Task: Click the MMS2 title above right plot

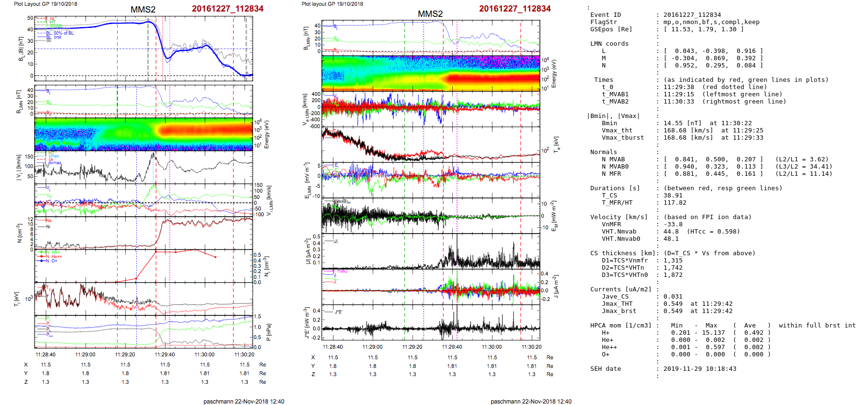Action: coord(430,14)
